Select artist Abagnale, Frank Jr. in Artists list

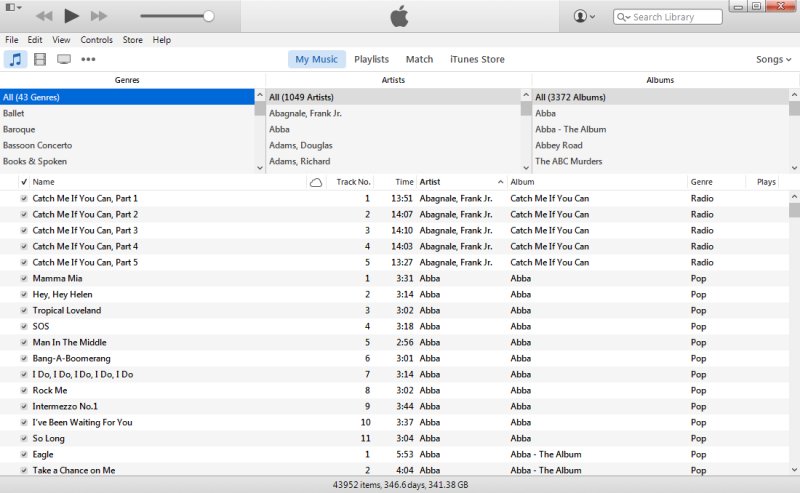click(393, 113)
